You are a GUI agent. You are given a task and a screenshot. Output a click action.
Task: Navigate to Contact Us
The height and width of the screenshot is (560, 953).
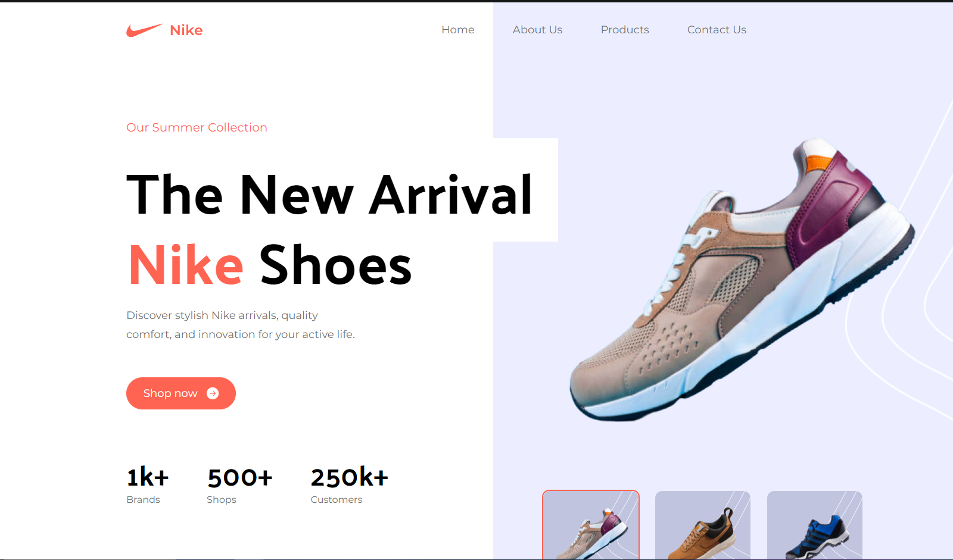[717, 30]
